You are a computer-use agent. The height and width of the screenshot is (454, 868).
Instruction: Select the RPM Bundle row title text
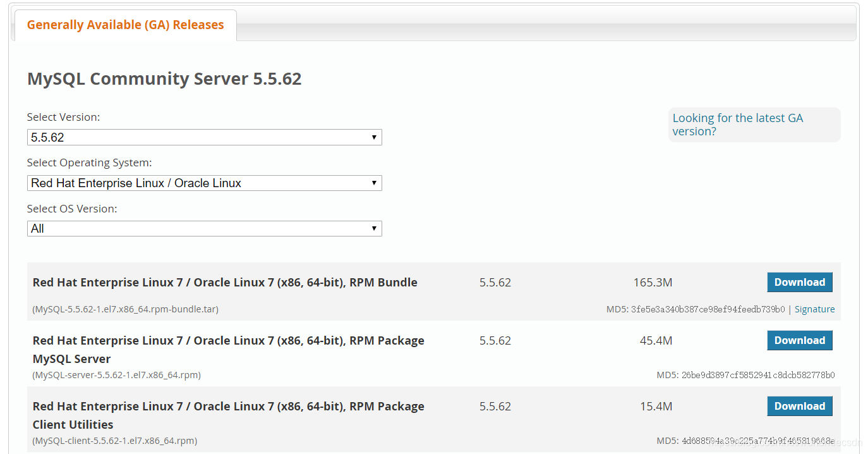pyautogui.click(x=225, y=283)
